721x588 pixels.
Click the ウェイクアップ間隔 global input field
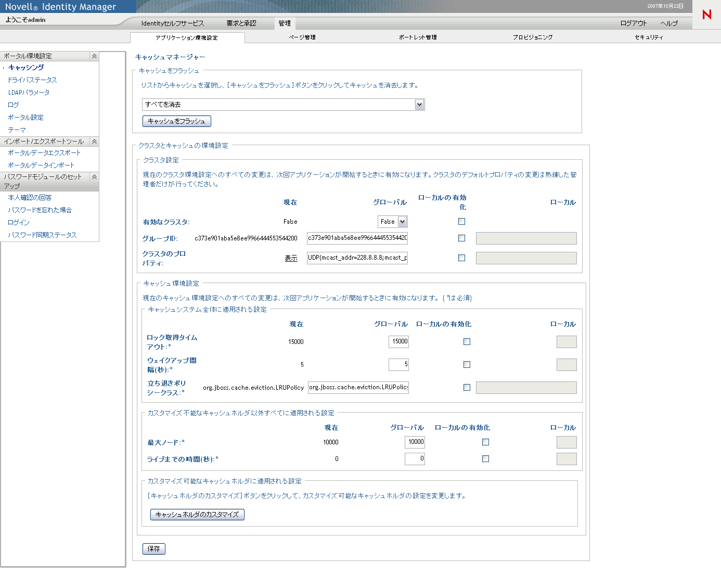point(398,365)
